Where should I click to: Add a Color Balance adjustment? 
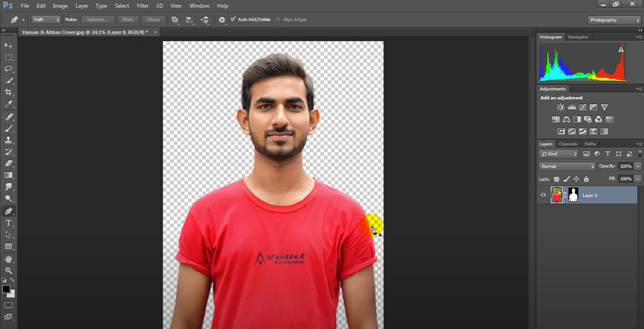click(x=567, y=119)
